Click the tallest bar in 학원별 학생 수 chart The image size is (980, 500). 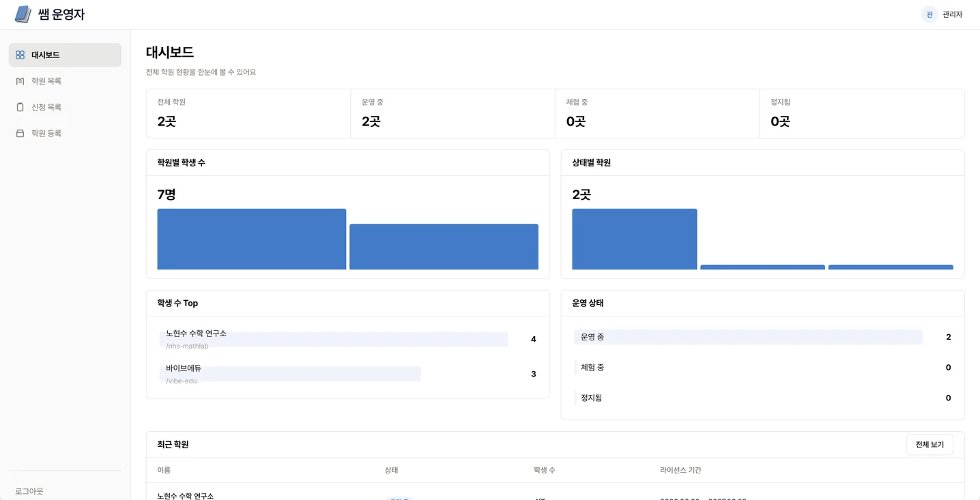point(252,239)
